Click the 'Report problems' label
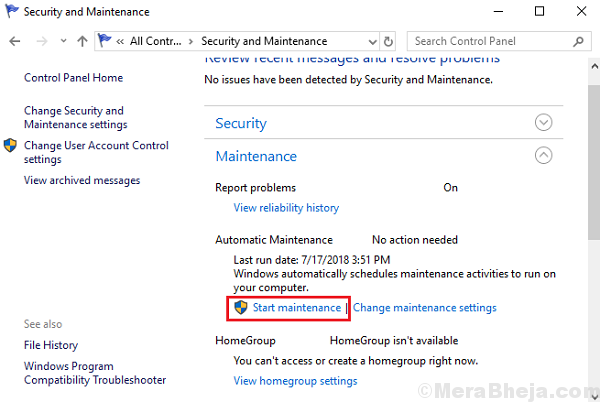The width and height of the screenshot is (600, 402). click(x=256, y=188)
